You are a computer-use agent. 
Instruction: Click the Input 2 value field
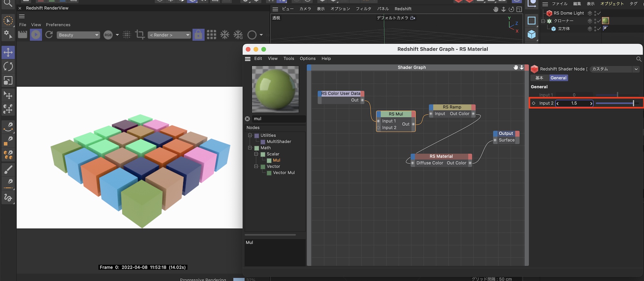[x=574, y=103]
